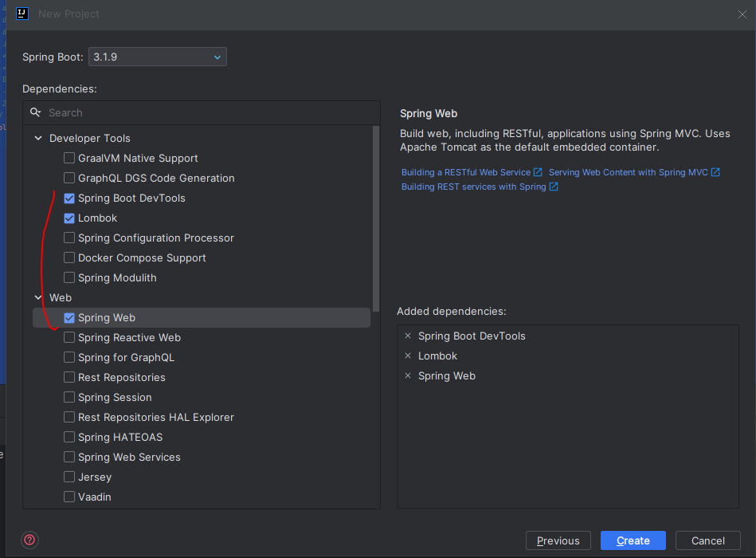Uncheck Spring Boot DevTools checkbox

(69, 198)
